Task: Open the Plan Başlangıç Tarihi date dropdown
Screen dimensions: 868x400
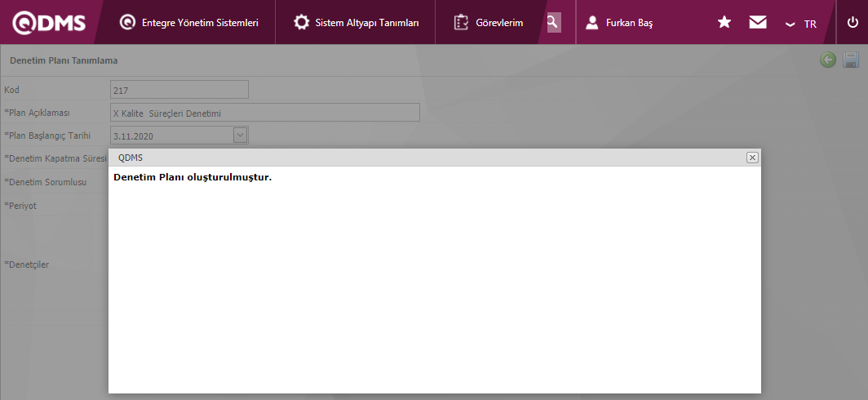Action: point(240,135)
